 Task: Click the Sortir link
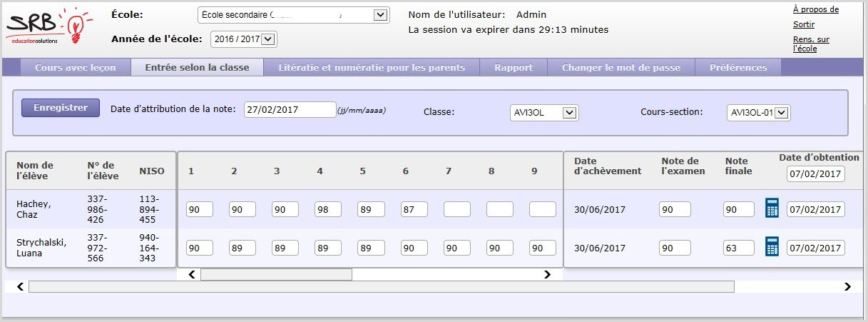804,24
